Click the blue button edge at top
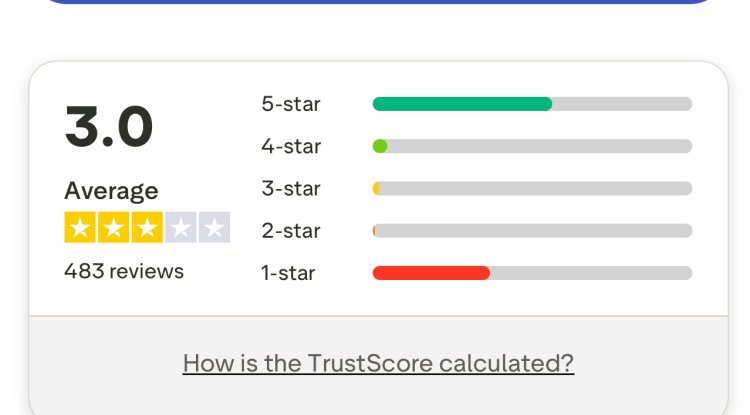This screenshot has height=415, width=750. [x=378, y=2]
